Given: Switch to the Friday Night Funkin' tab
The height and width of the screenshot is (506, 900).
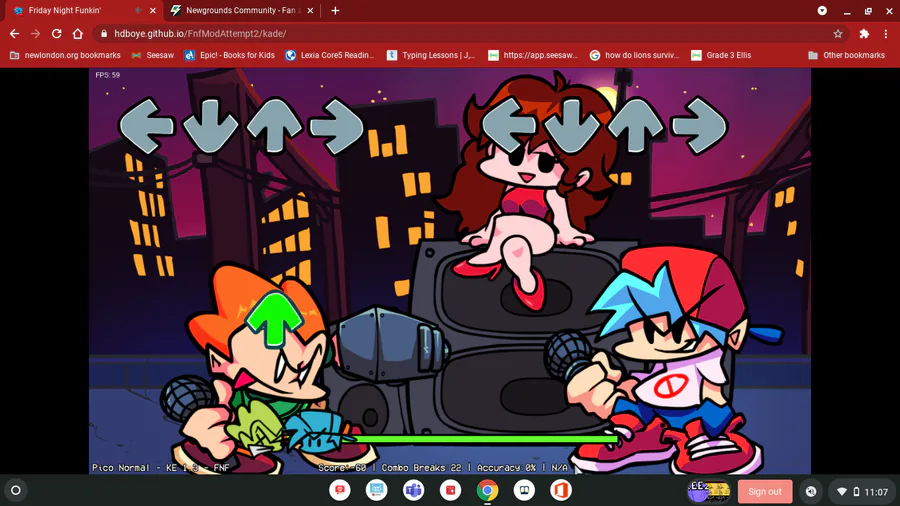Looking at the screenshot, I should coord(83,10).
